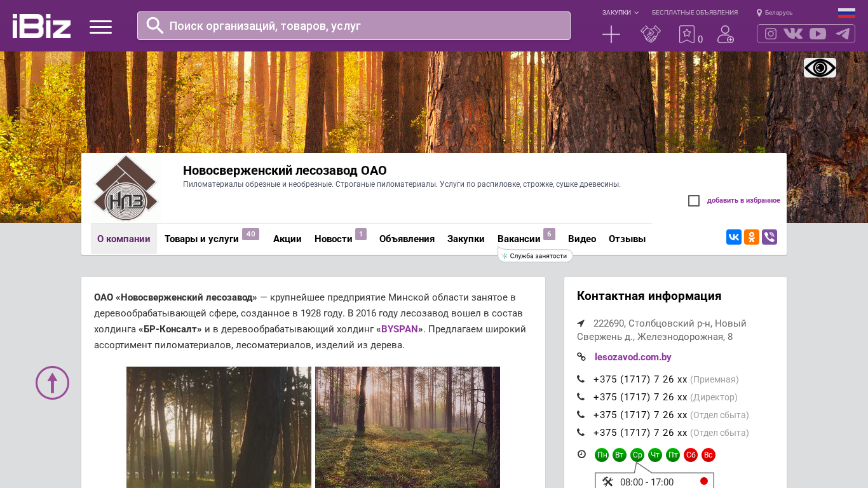Open the dark forest photo thumbnail

219,427
